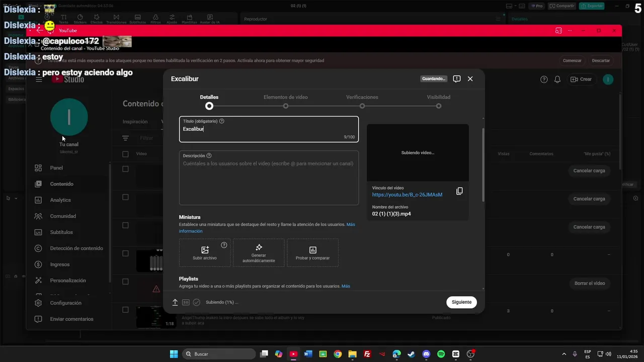Click the Descripción text area
Viewport: 644px width, 362px height.
coord(269,177)
